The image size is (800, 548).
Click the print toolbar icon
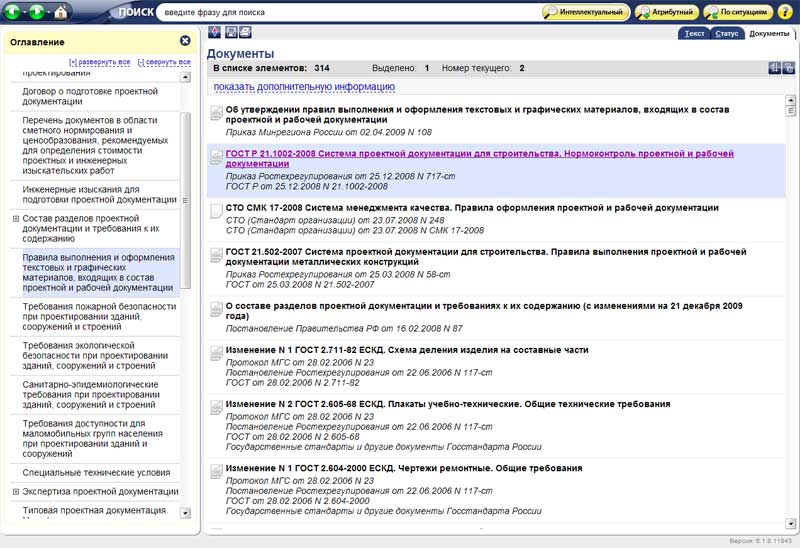click(245, 33)
